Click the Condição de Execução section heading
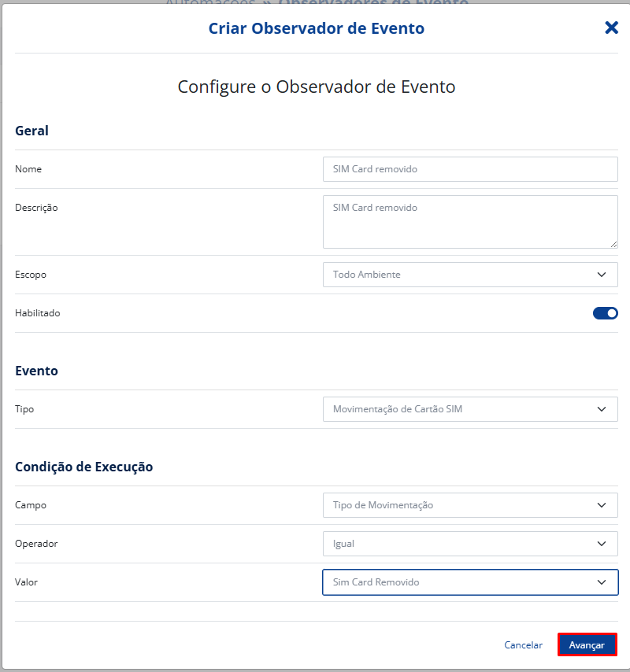Image resolution: width=630 pixels, height=672 pixels. 83,467
